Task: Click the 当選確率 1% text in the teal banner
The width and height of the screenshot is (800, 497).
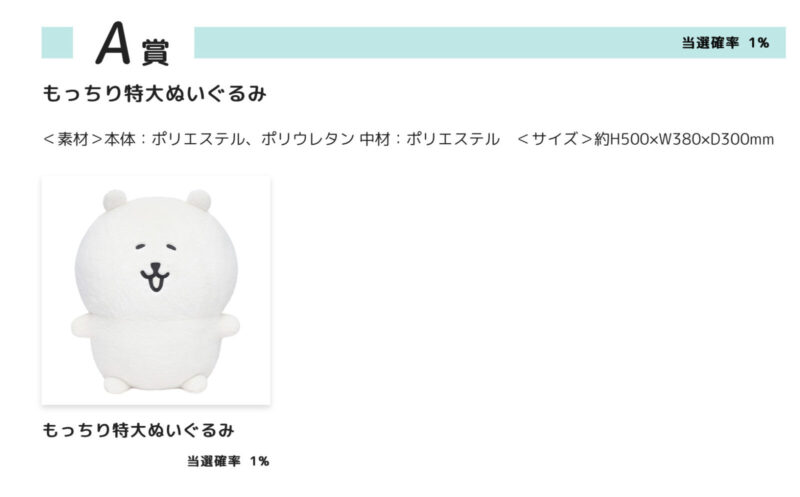Action: coord(725,43)
